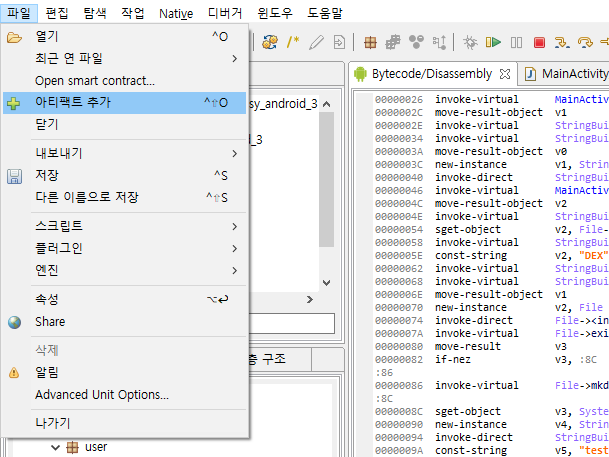
Task: Click the warning triangle icon beside 알림
Action: tap(14, 373)
